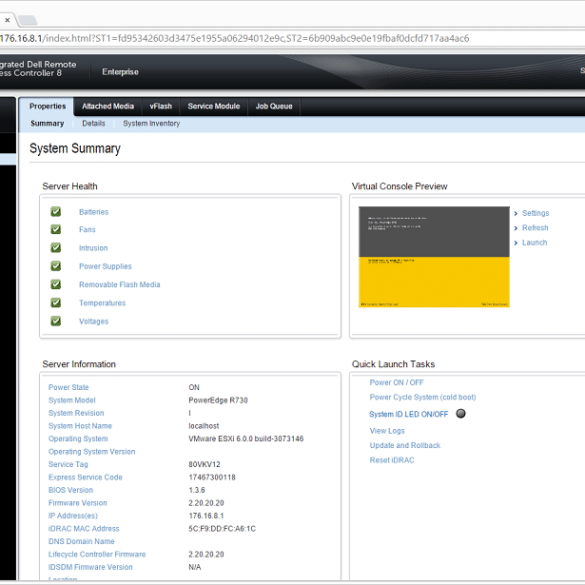Viewport: 585px width, 585px height.
Task: Open the Batteries health link
Action: pos(94,212)
